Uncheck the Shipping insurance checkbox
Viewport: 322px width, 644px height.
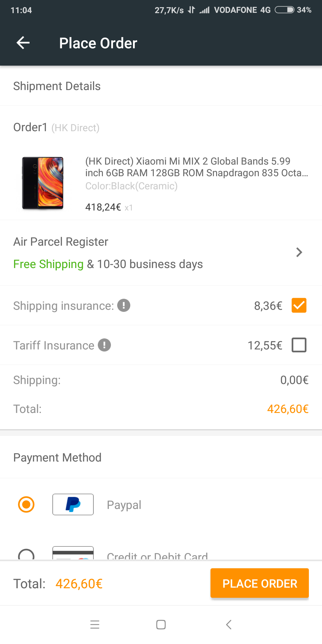point(299,305)
